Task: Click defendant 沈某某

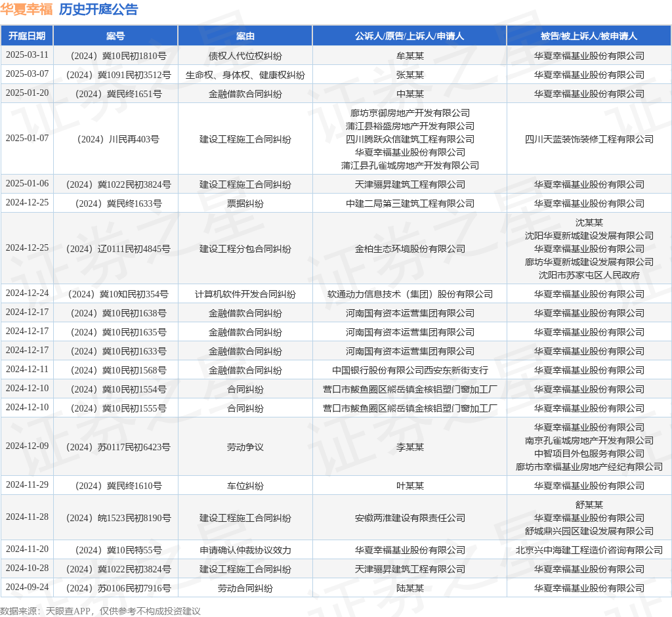Action: coord(589,223)
